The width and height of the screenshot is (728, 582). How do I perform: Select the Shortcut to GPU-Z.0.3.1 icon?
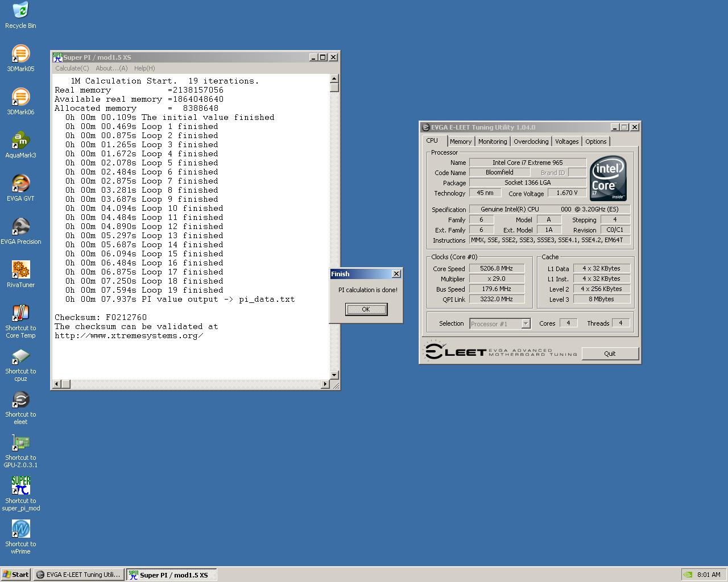pyautogui.click(x=20, y=451)
